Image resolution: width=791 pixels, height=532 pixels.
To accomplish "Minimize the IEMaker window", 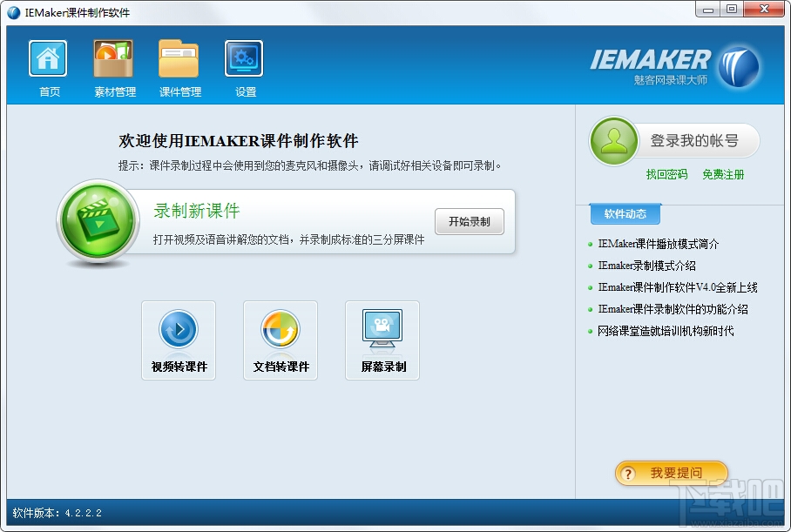I will pos(707,10).
